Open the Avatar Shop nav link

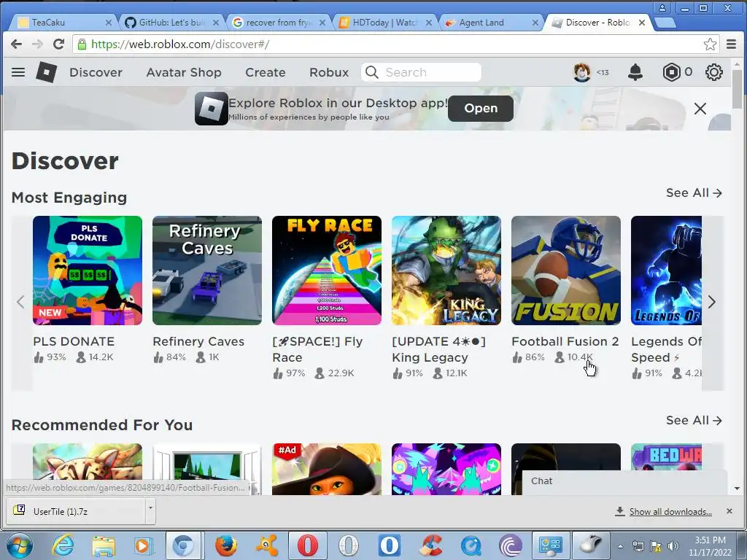[x=184, y=72]
